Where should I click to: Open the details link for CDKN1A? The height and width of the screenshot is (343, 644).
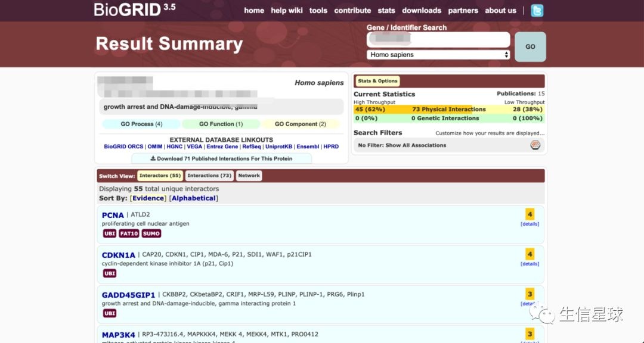pyautogui.click(x=530, y=264)
